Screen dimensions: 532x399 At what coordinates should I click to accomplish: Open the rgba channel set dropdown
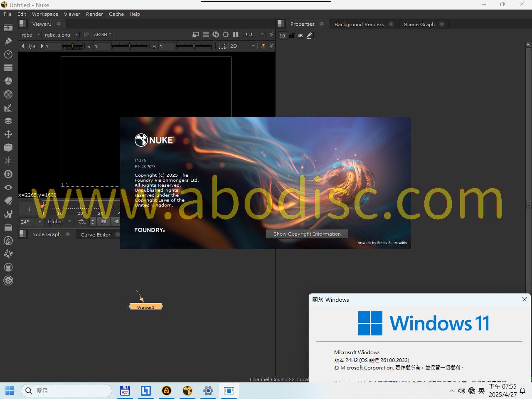[x=31, y=34]
